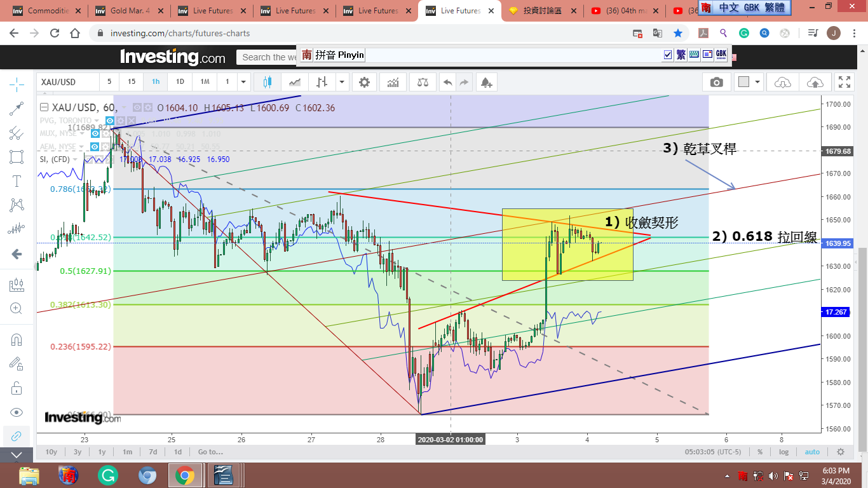Redo the chart action
Screen dimensions: 868x488
(x=464, y=82)
